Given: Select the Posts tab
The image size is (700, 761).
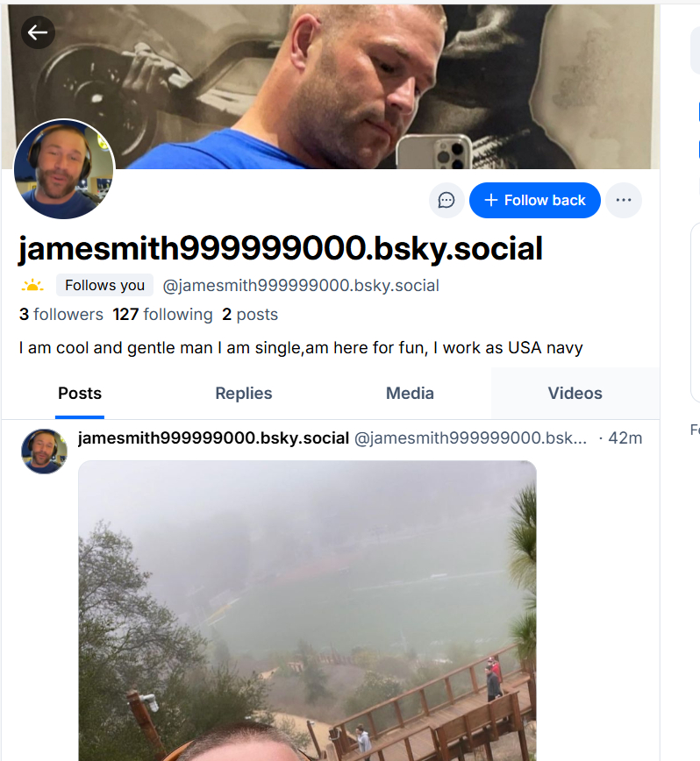Looking at the screenshot, I should click(80, 394).
